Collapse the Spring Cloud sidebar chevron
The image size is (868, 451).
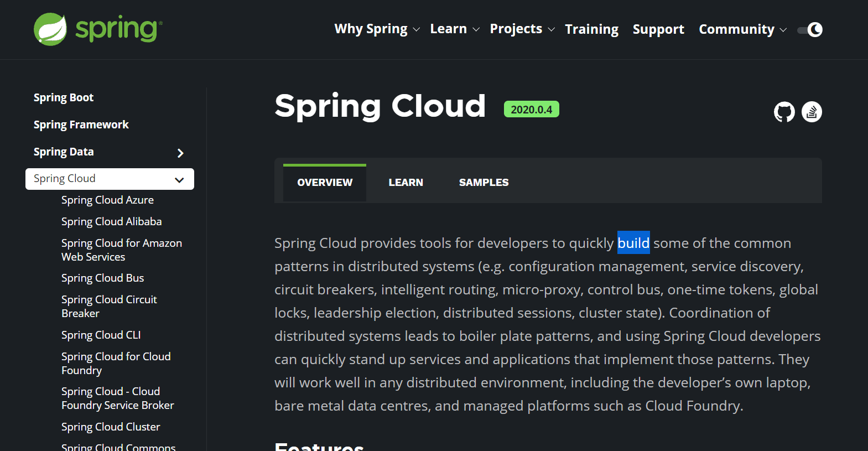click(179, 179)
